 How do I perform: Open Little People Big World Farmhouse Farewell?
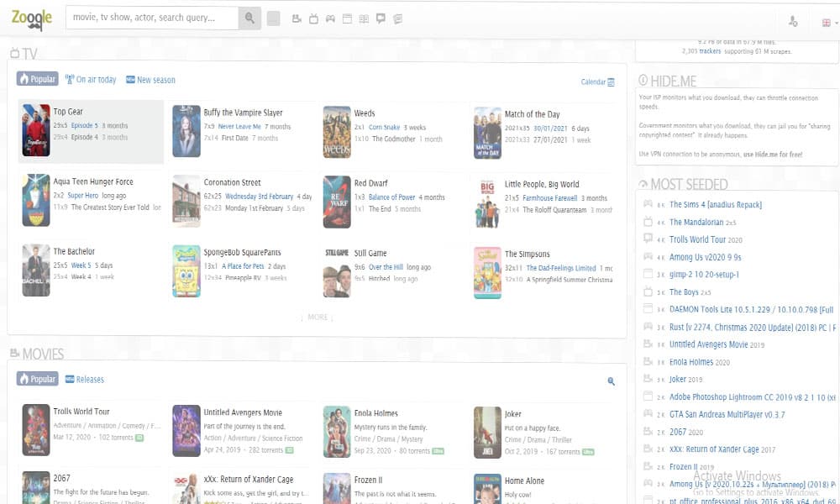tap(549, 198)
